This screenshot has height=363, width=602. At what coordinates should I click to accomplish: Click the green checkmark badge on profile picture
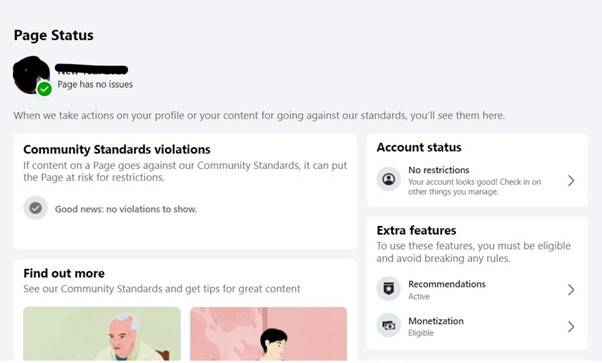tap(45, 89)
